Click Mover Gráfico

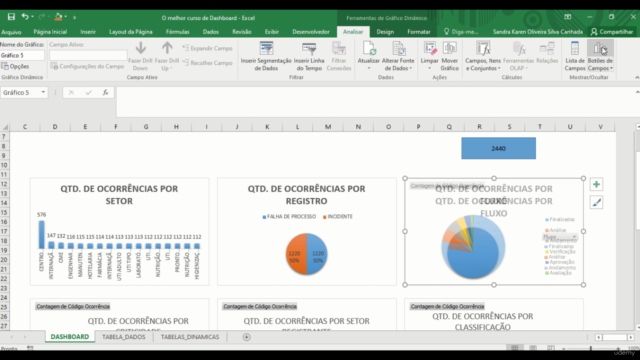(449, 56)
